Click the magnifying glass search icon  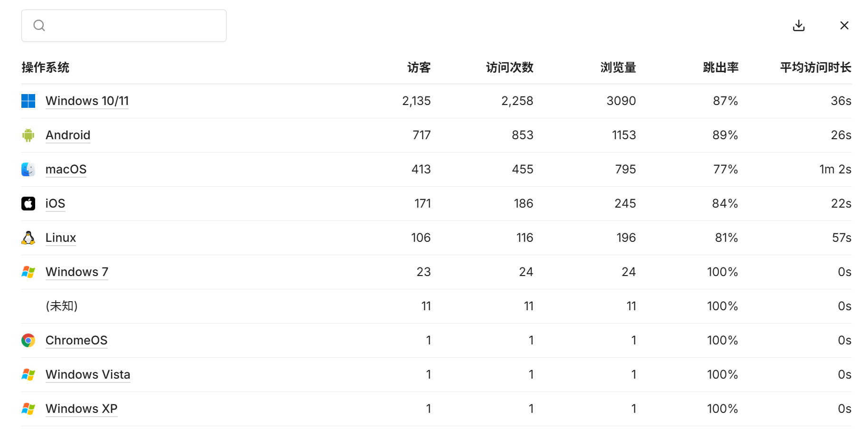[x=39, y=26]
